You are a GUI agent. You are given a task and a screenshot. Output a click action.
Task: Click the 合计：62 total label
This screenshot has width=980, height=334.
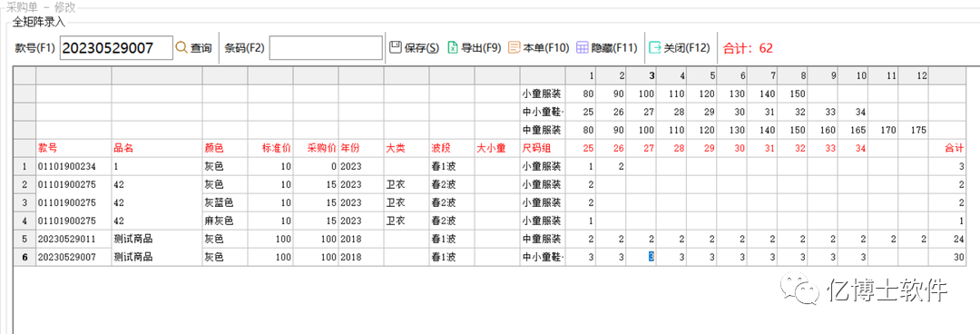pyautogui.click(x=748, y=48)
